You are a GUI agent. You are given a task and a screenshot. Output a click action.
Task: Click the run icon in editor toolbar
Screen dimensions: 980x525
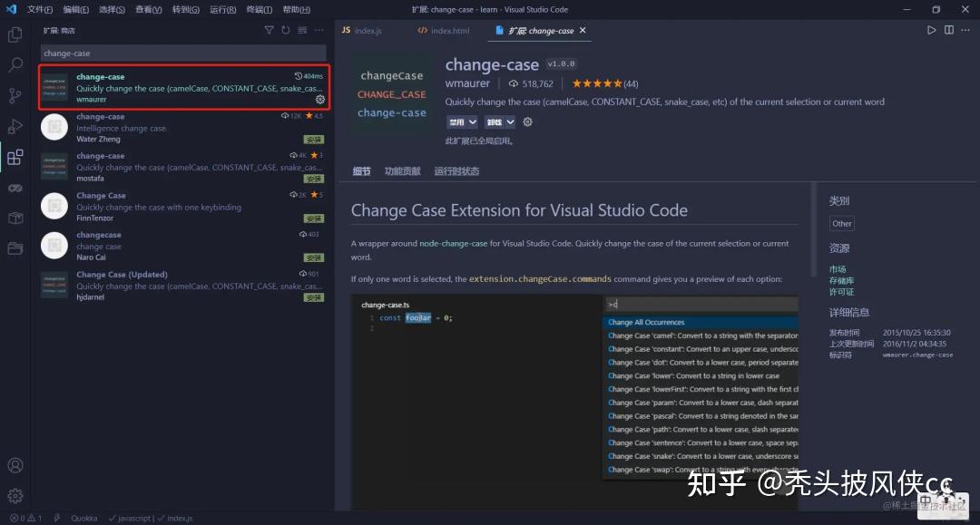(931, 30)
